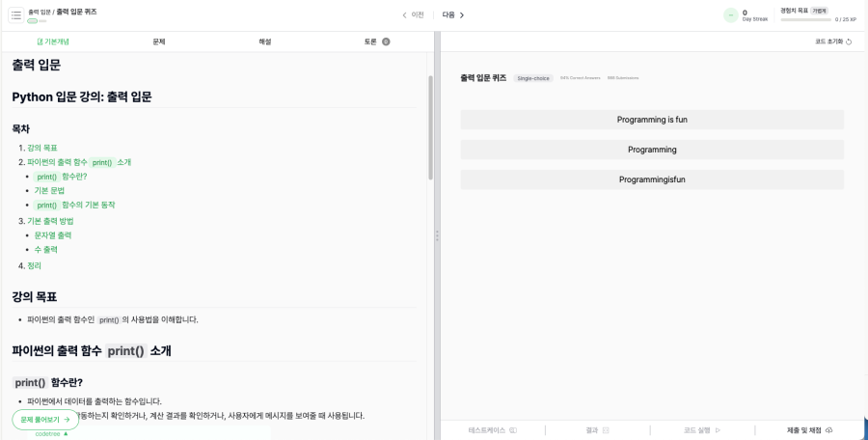Image resolution: width=868 pixels, height=440 pixels.
Task: Click the 문제 풀어보기 button
Action: point(45,420)
